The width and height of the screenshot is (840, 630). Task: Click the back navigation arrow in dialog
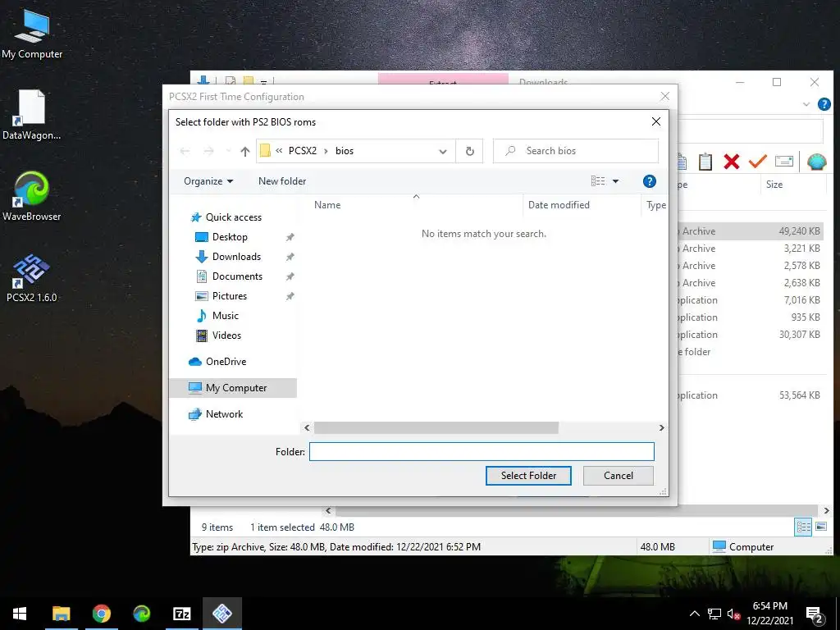(185, 151)
